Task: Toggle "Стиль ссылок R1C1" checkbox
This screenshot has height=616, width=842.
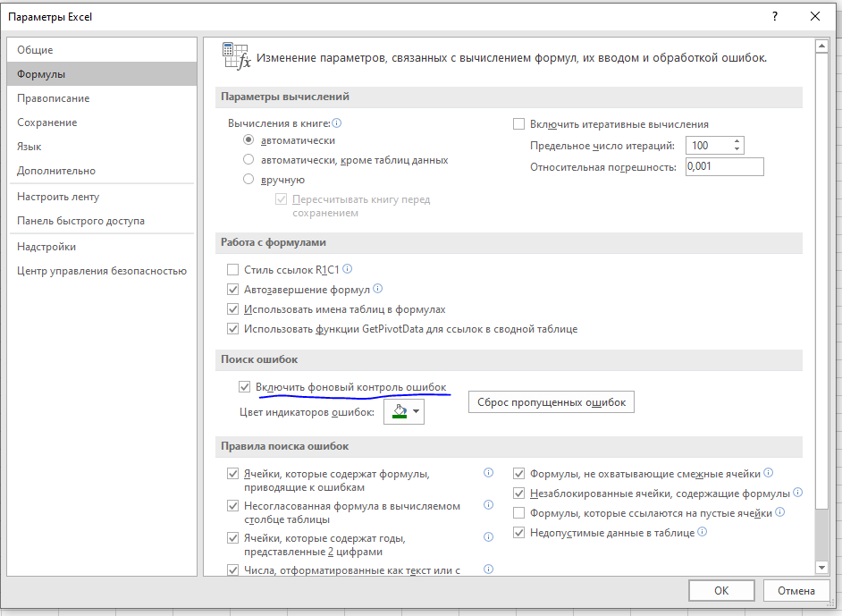Action: pos(233,269)
